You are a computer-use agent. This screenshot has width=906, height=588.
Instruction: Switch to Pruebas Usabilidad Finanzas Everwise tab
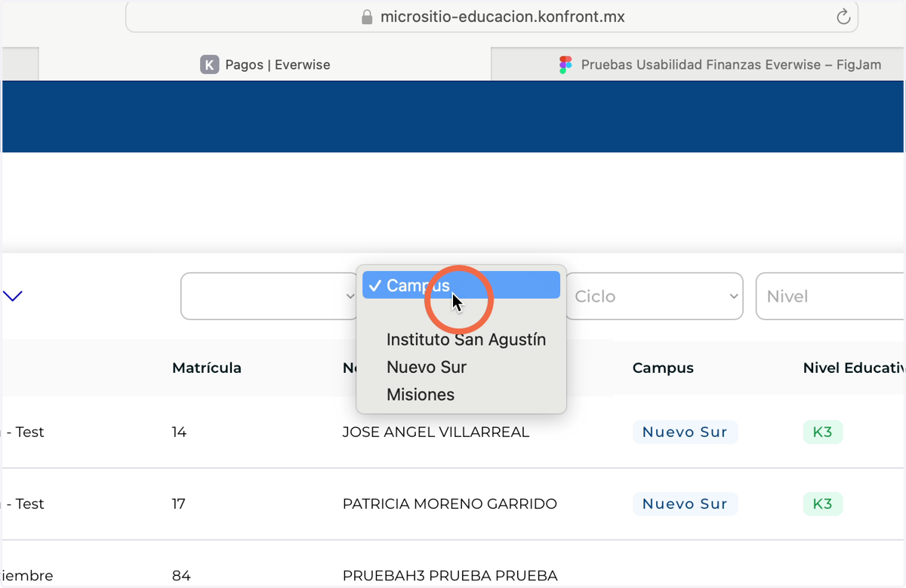[698, 65]
